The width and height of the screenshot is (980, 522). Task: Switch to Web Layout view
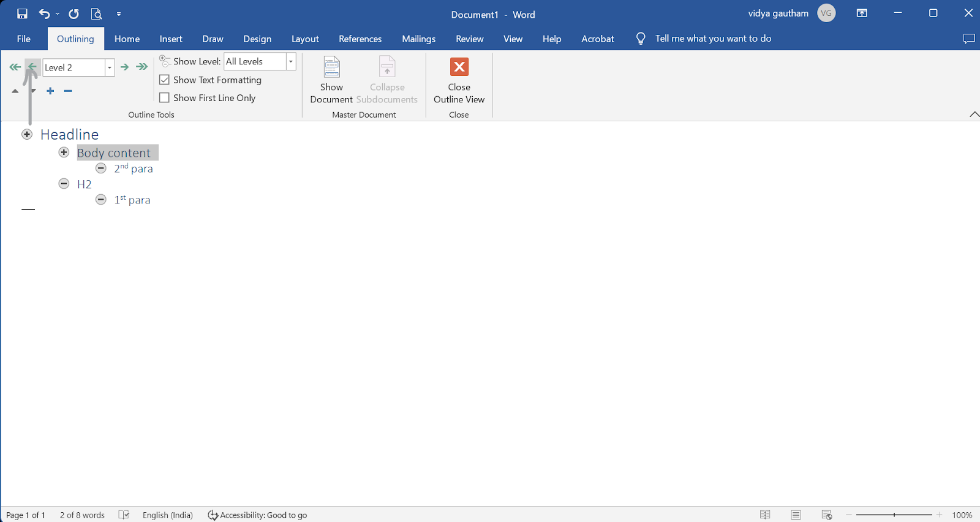coord(827,515)
